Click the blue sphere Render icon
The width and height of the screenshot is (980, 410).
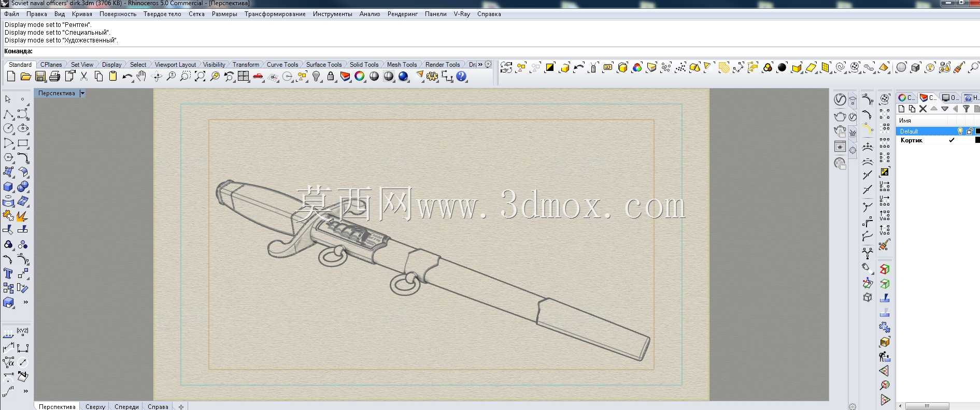click(x=403, y=77)
